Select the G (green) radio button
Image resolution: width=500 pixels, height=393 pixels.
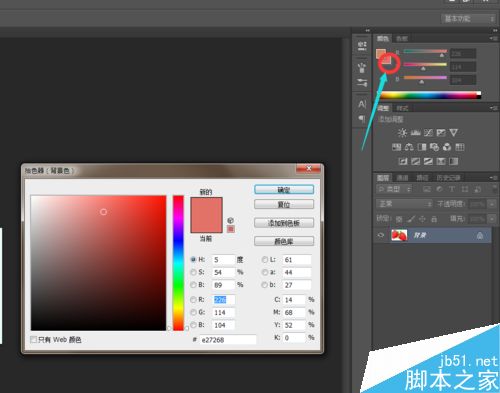193,312
